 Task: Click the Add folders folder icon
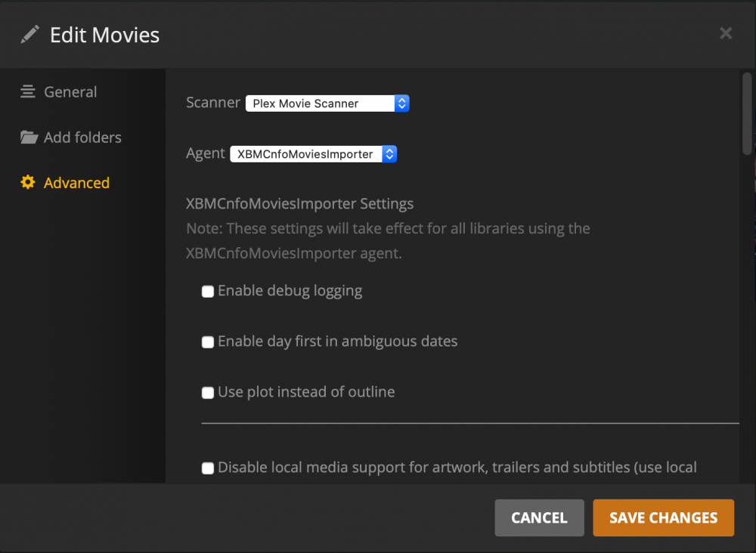[29, 137]
